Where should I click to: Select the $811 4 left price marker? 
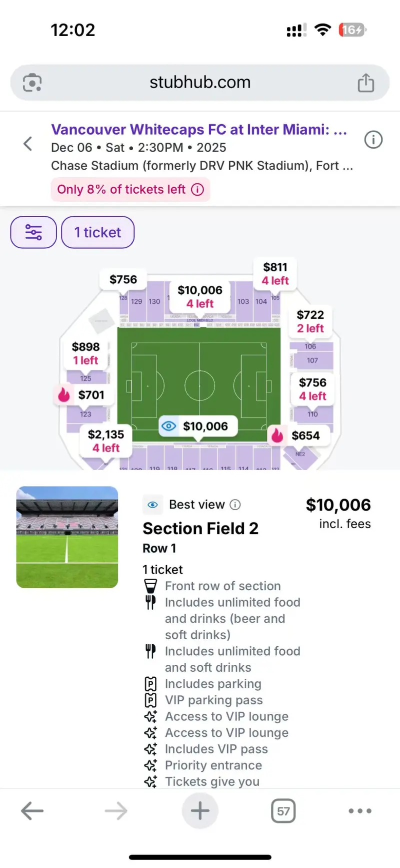275,273
